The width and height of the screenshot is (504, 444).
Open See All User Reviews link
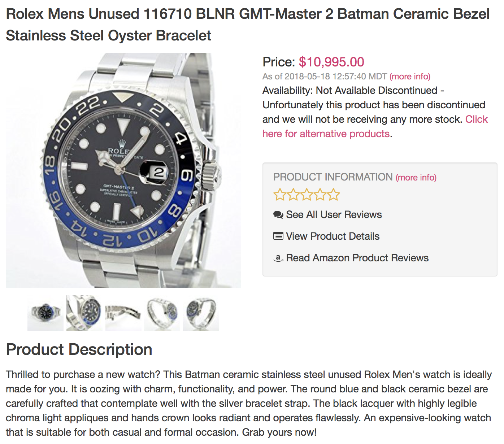click(x=334, y=215)
